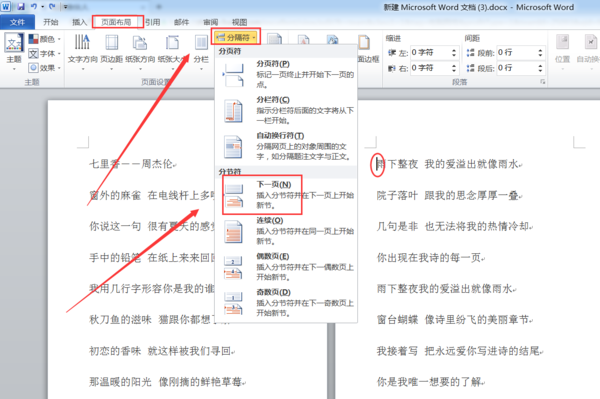Select 下一页(N) section break
Image resolution: width=600 pixels, height=399 pixels.
pos(286,195)
